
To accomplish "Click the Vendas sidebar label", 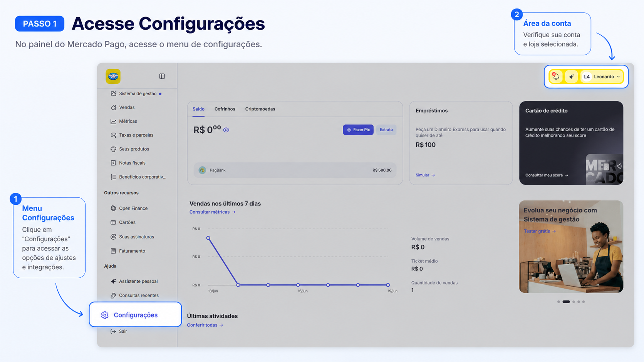I will click(x=127, y=107).
